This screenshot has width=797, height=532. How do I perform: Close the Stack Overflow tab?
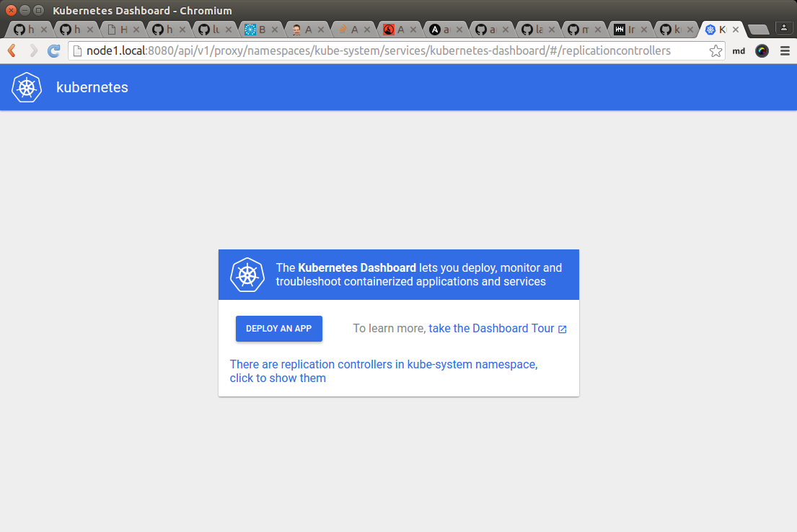click(367, 30)
